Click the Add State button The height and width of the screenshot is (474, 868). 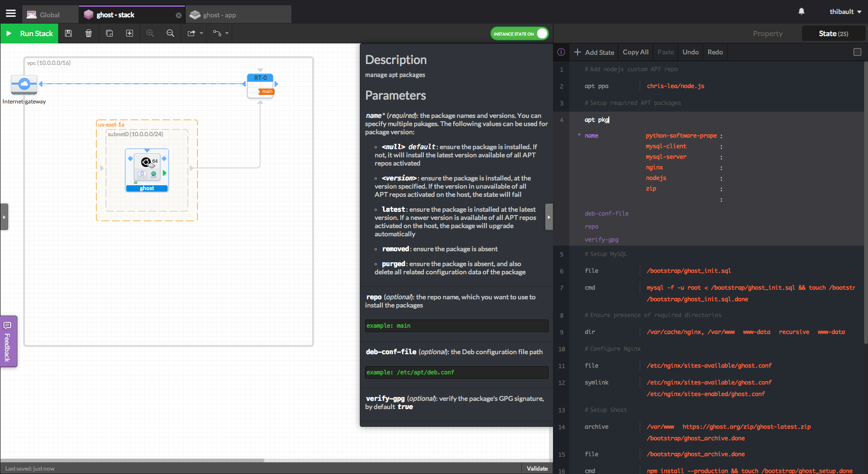[594, 52]
